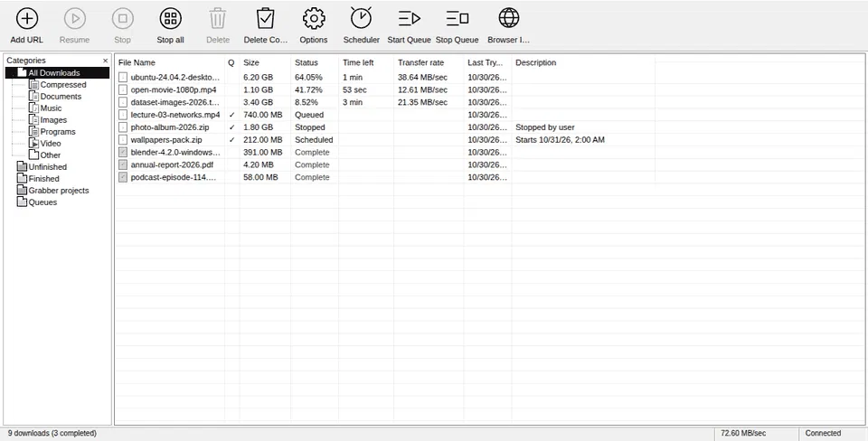
Task: Open the Unfinished folder
Action: 42,166
